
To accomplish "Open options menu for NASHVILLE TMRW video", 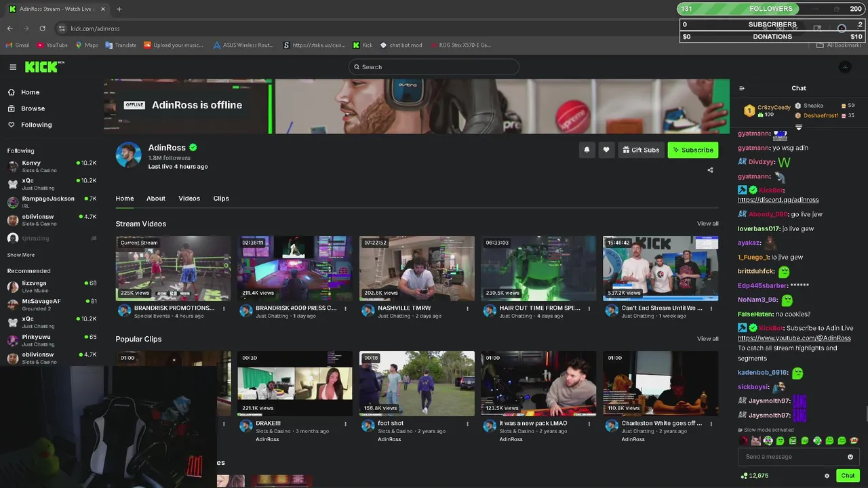I will click(467, 308).
